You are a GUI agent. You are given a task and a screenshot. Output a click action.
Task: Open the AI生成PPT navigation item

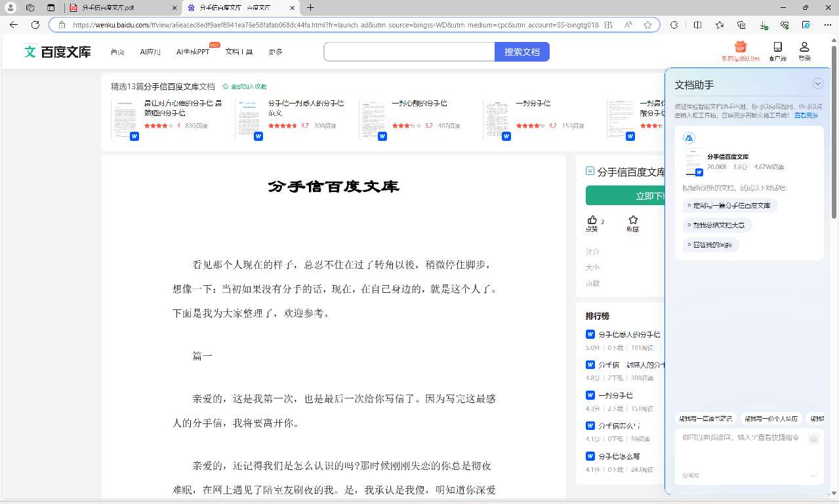pyautogui.click(x=193, y=52)
